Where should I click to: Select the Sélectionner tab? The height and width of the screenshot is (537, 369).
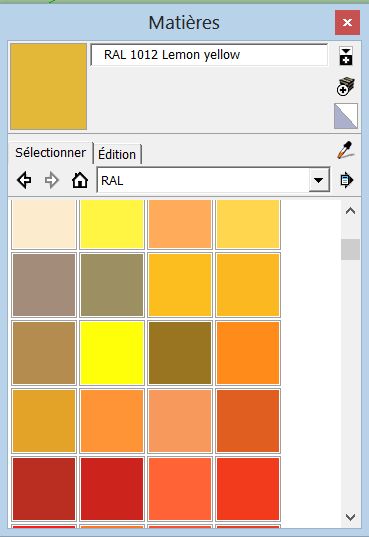pyautogui.click(x=50, y=153)
